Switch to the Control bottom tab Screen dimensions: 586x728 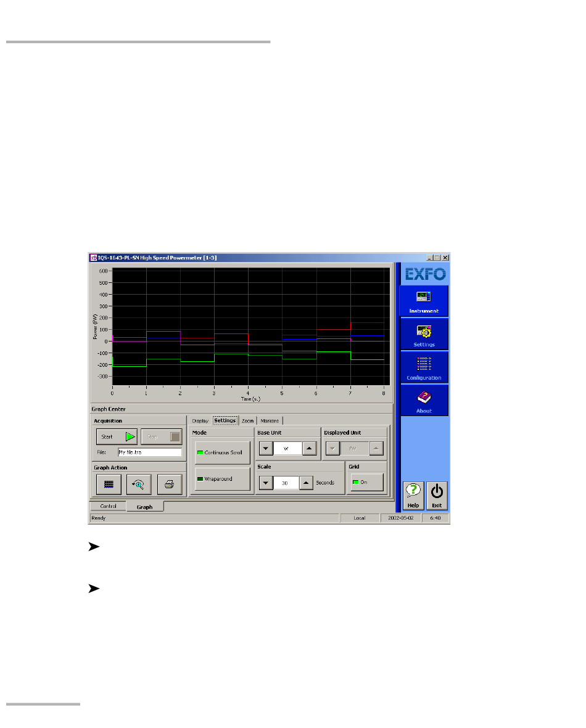click(x=108, y=506)
